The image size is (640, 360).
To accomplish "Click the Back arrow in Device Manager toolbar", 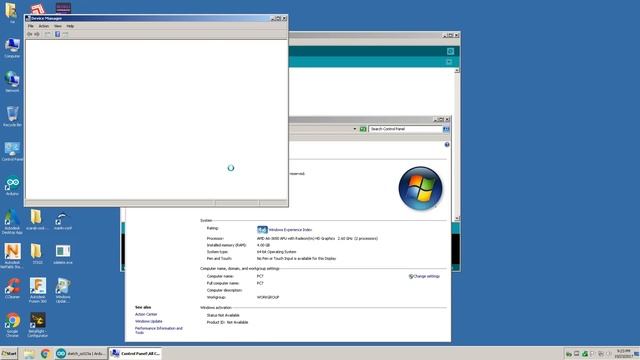I will [30, 34].
